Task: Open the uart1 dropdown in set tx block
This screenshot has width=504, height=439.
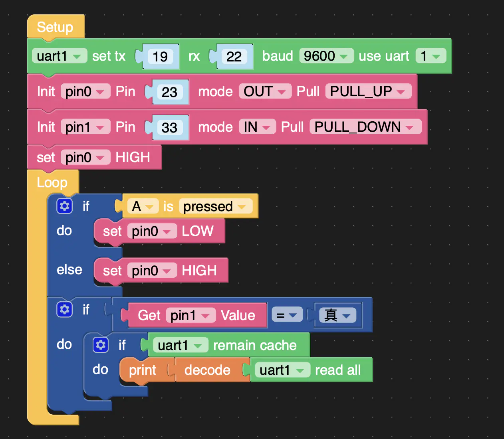Action: [59, 56]
